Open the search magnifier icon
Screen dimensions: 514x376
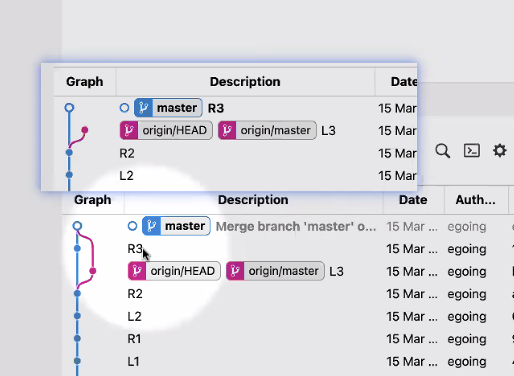pos(443,151)
